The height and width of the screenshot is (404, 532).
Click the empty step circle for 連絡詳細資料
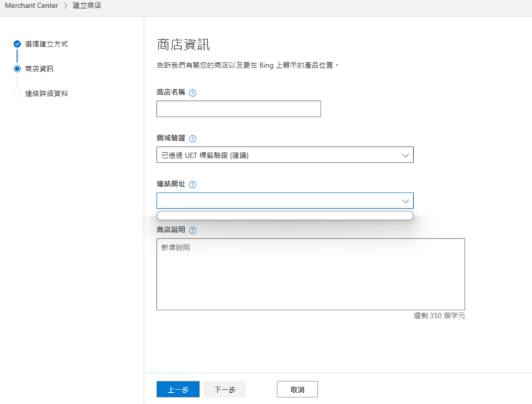[17, 93]
